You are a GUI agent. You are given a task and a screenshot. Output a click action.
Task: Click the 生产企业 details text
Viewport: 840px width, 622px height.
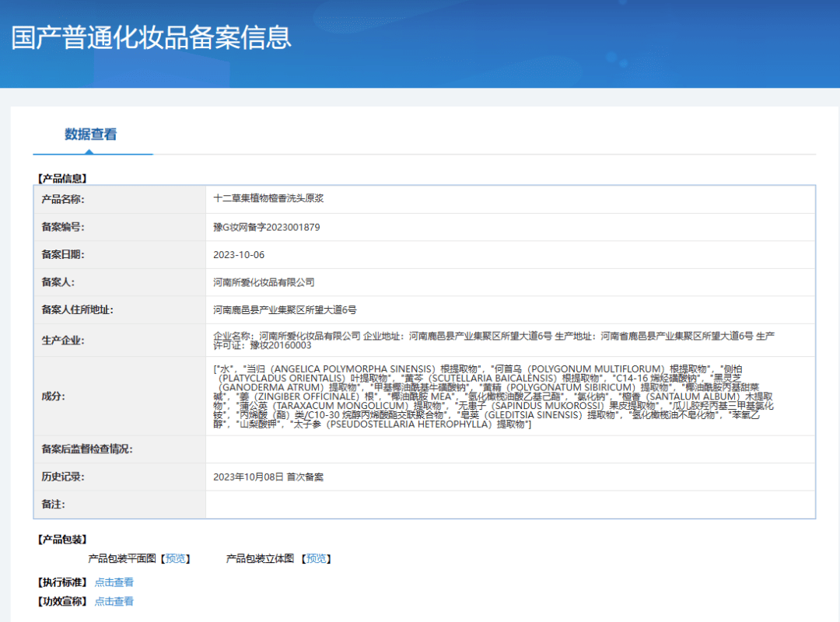click(x=493, y=341)
